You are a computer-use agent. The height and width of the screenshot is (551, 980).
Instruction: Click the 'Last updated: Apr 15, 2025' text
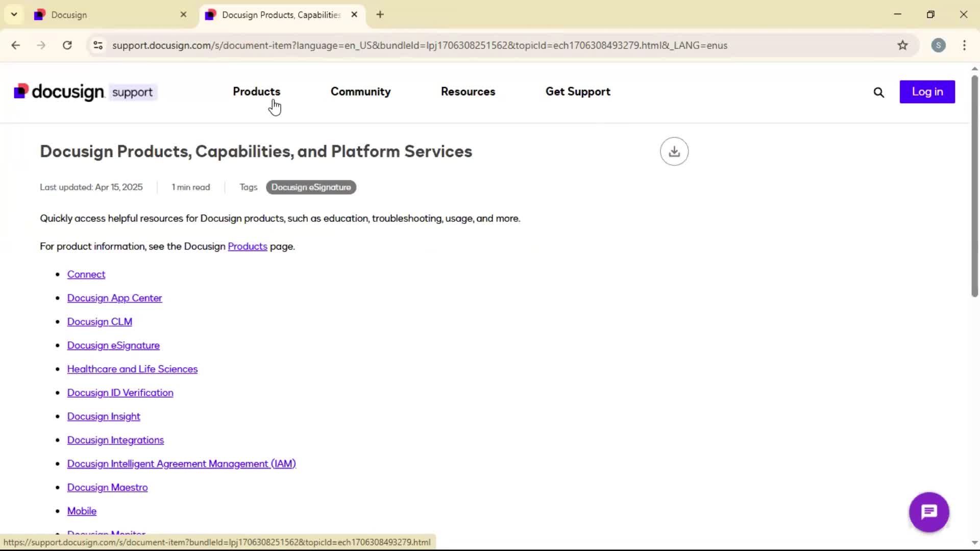91,187
